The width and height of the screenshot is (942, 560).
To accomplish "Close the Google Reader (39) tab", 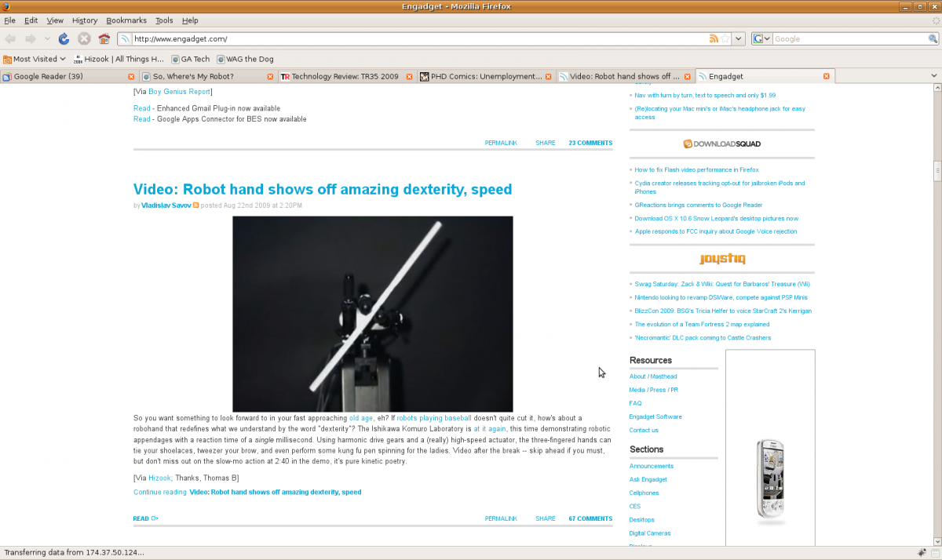I will [x=132, y=77].
